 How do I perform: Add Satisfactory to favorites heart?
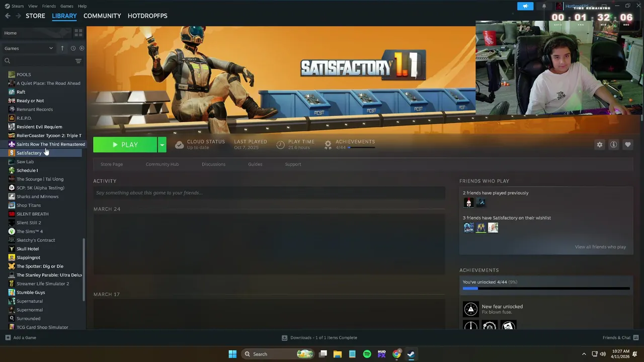click(x=627, y=145)
